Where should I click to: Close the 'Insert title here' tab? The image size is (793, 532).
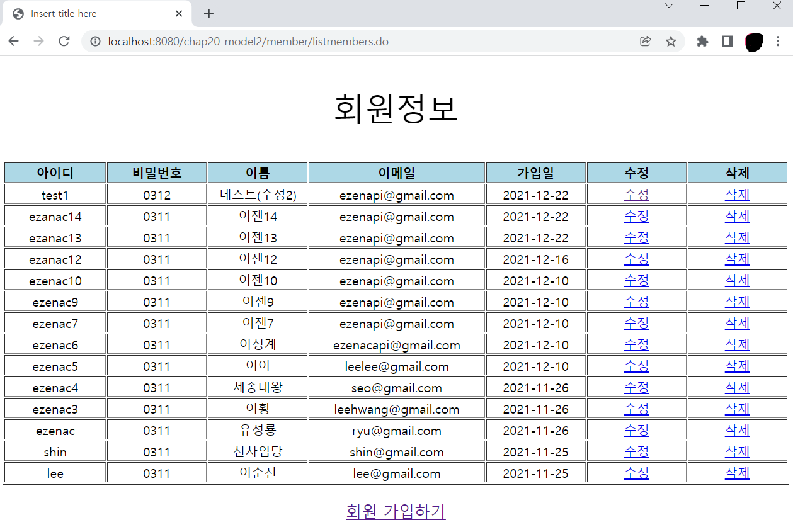pos(179,13)
